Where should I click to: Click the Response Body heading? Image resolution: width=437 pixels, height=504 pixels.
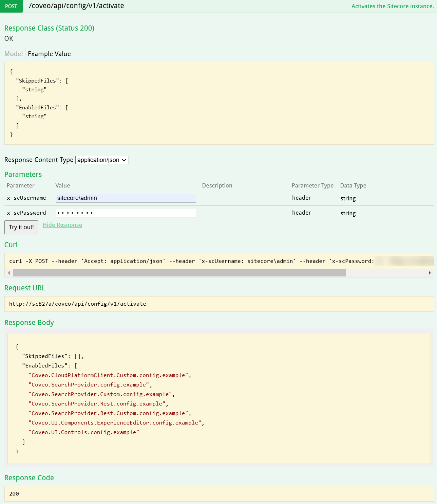[x=29, y=323]
